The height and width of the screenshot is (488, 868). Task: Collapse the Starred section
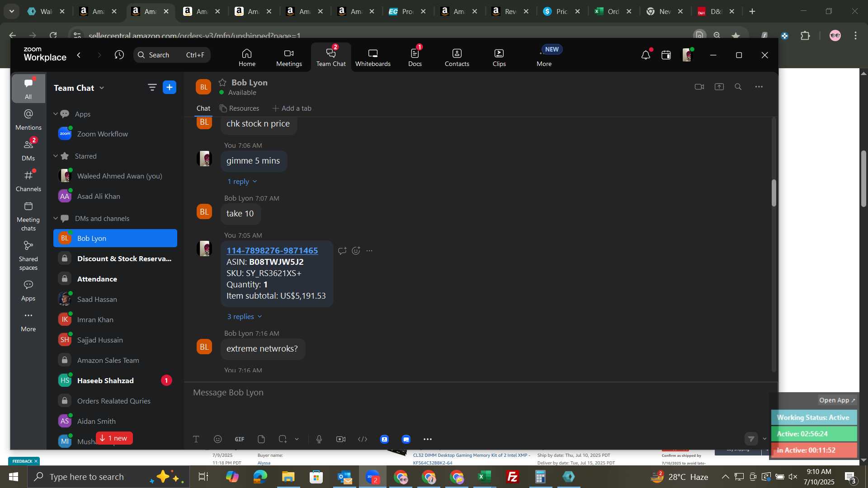56,156
